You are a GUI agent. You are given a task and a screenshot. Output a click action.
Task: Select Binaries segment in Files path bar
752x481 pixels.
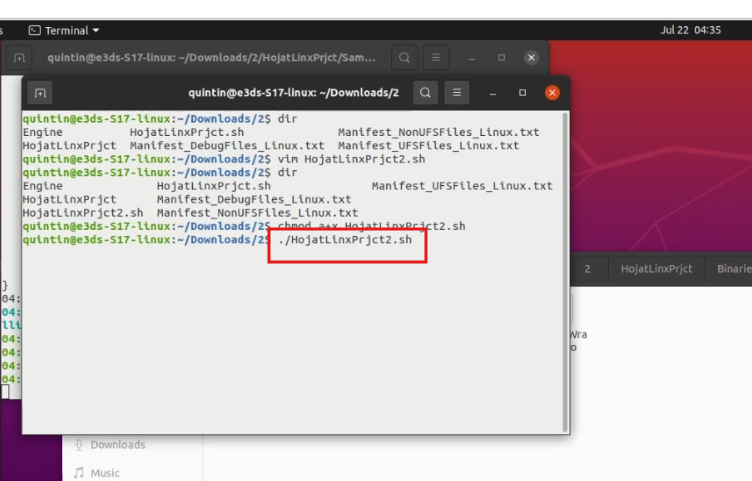point(732,269)
